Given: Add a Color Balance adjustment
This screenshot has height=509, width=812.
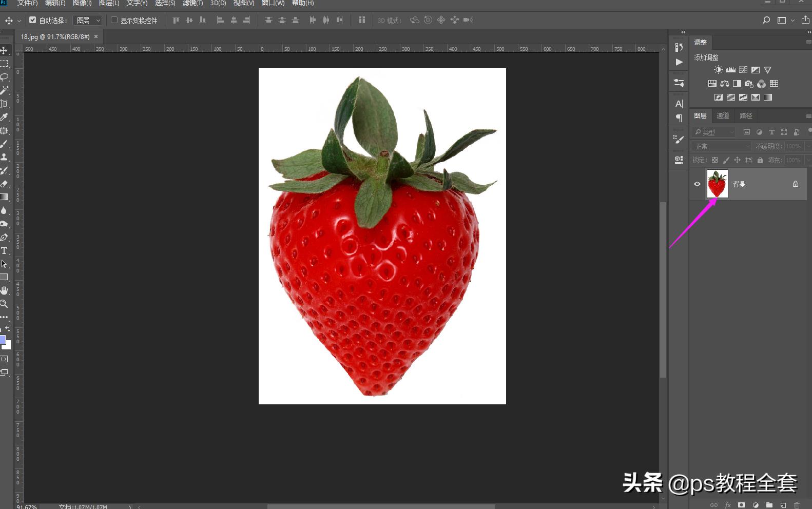Looking at the screenshot, I should pyautogui.click(x=725, y=84).
